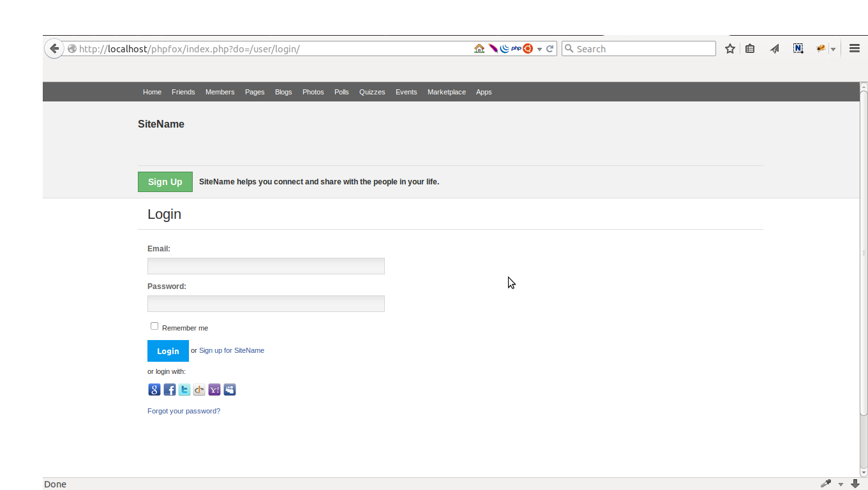Click the blue Login button

coord(168,351)
